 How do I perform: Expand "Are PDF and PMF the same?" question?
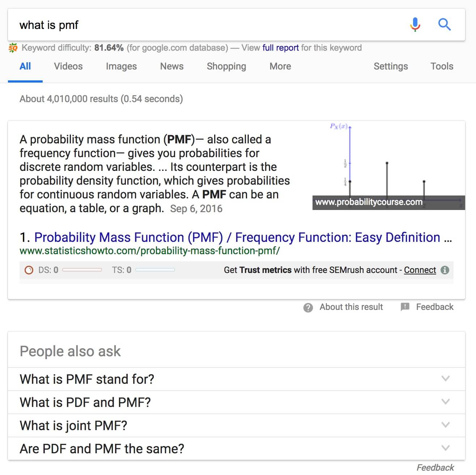coord(445,448)
